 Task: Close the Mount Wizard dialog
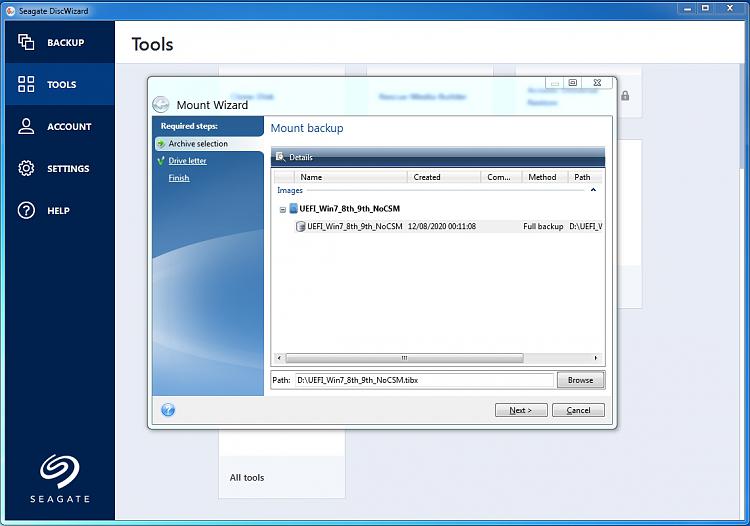point(597,83)
